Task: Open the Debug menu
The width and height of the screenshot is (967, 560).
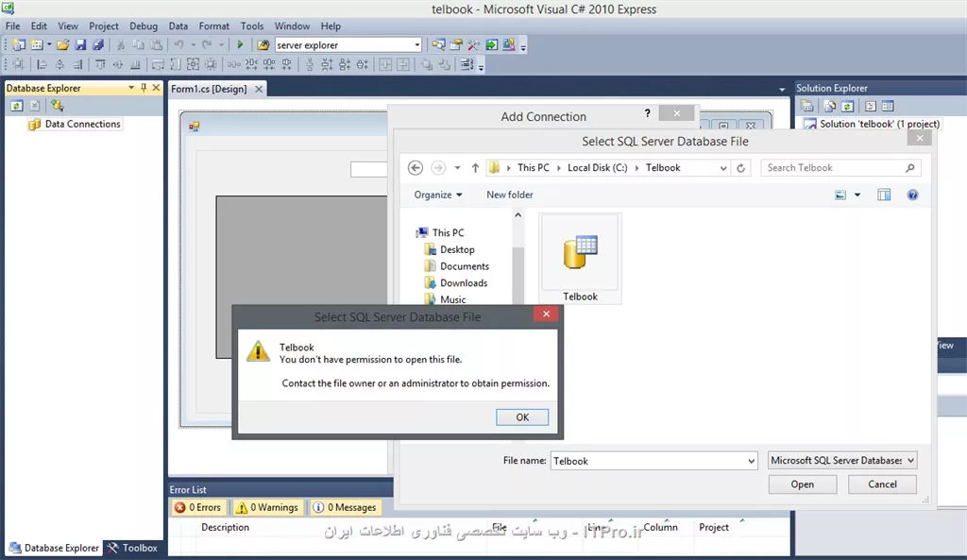Action: [x=144, y=25]
